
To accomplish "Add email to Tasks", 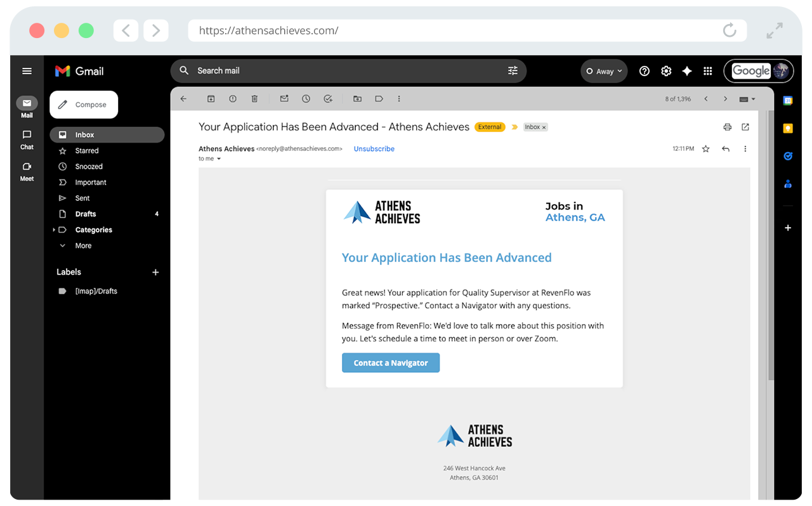I will (328, 99).
